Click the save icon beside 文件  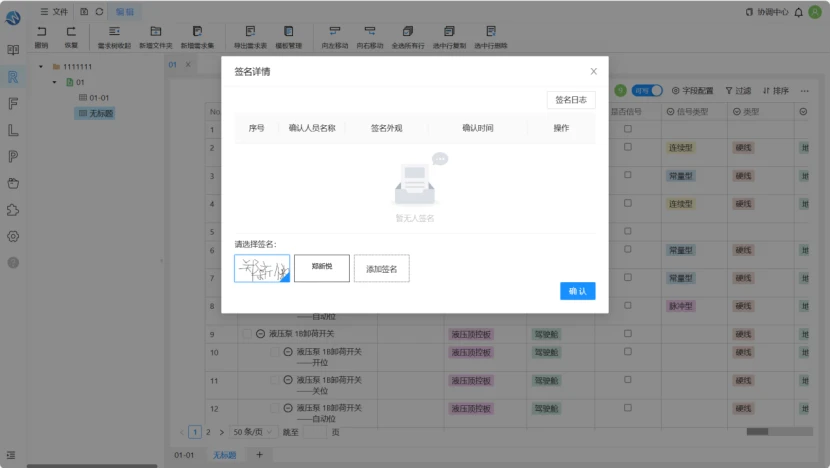click(84, 12)
